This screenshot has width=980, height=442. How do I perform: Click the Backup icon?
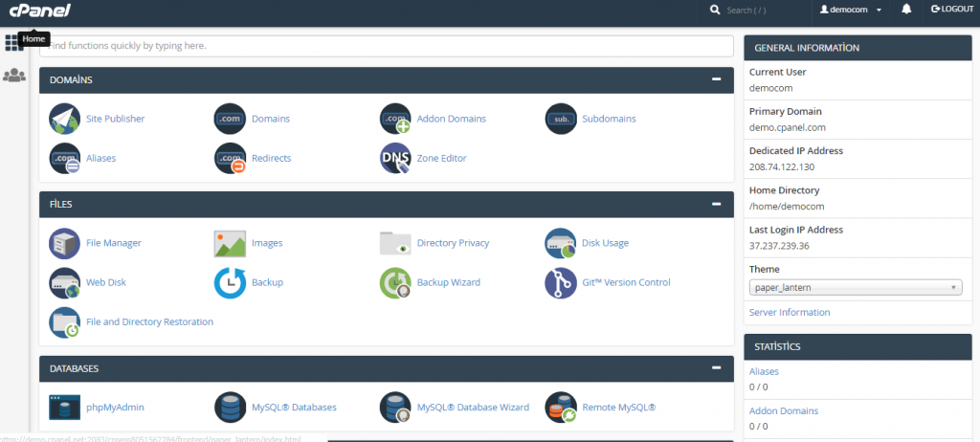[230, 282]
